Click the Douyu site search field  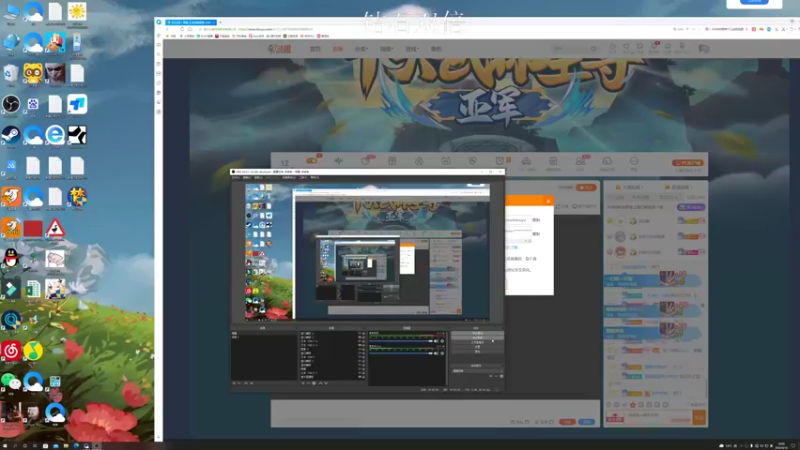pos(573,49)
